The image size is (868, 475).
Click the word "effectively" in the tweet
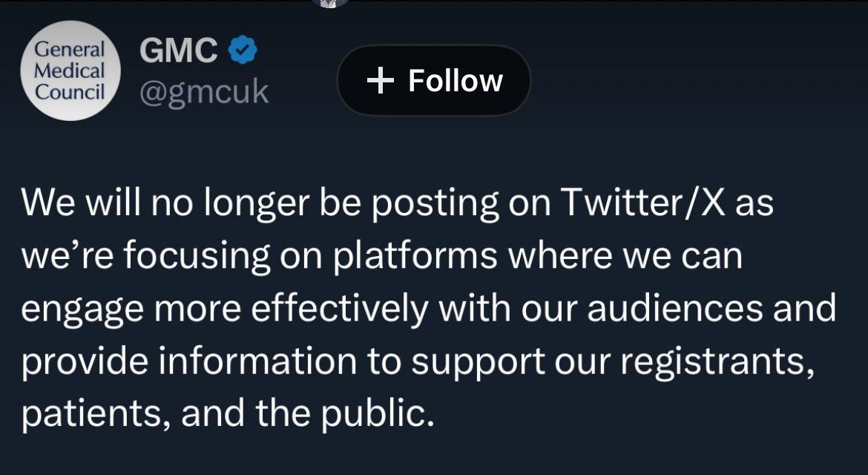(340, 309)
